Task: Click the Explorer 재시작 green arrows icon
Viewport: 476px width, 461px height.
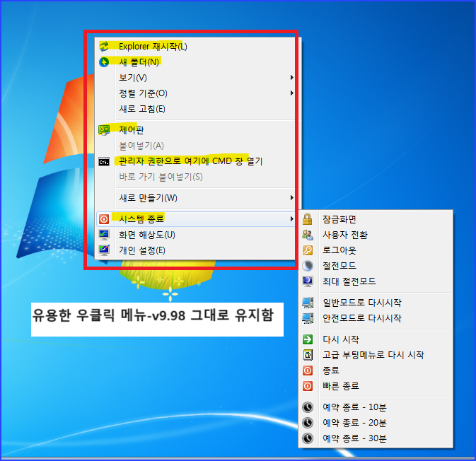Action: click(104, 47)
